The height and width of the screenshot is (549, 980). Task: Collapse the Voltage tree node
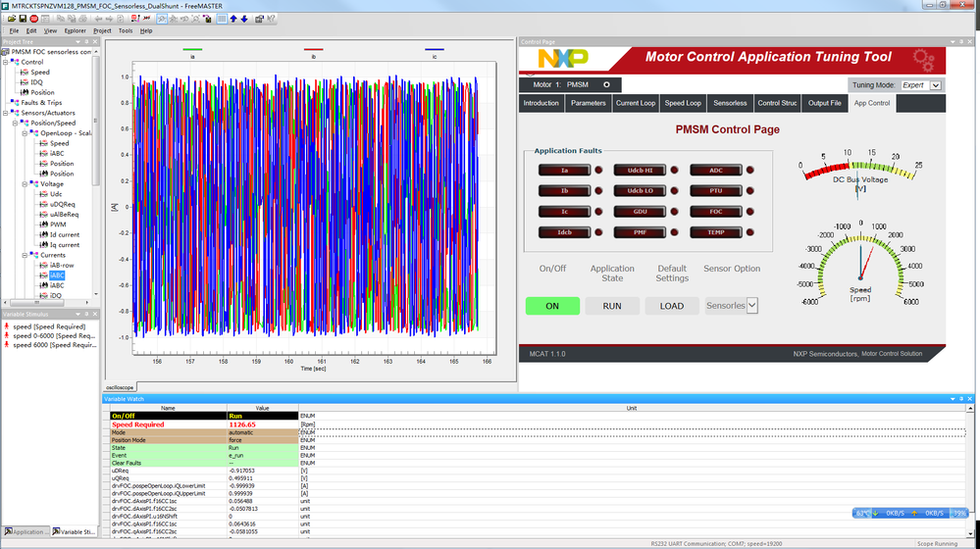[25, 184]
